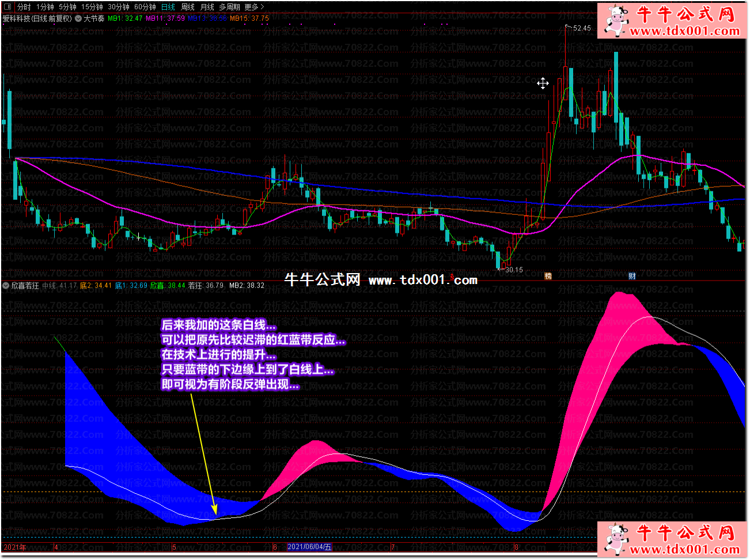Switch to 周线 weekly chart
This screenshot has height=560, width=750.
coord(188,7)
